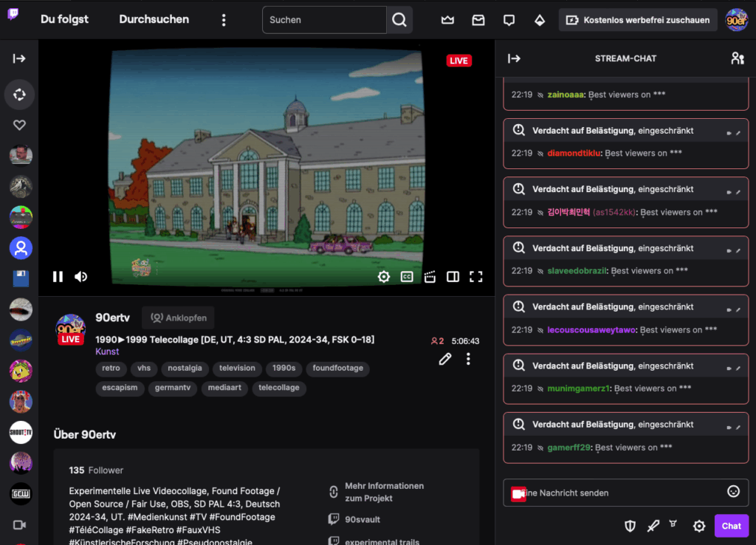Mute the stream volume
Image resolution: width=756 pixels, height=545 pixels.
pyautogui.click(x=81, y=276)
